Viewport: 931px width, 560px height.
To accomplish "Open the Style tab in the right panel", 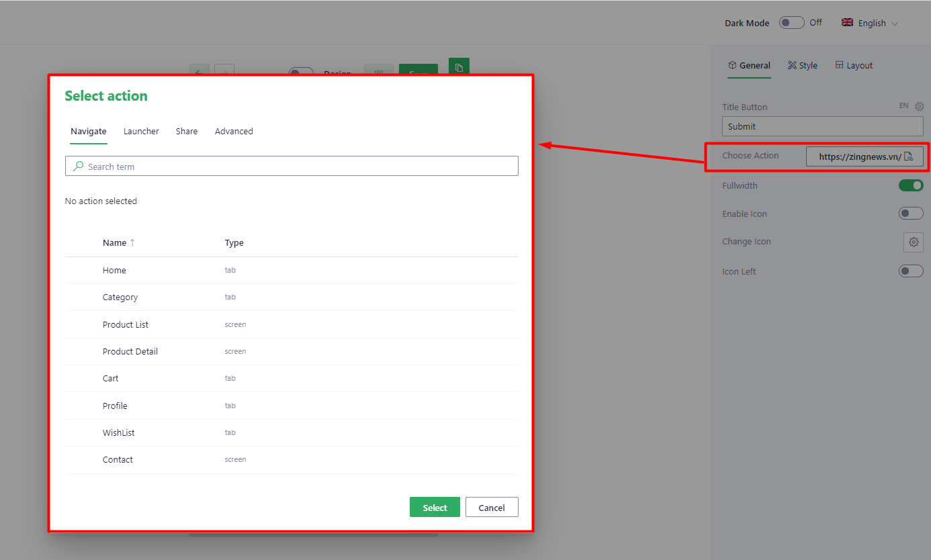I will pyautogui.click(x=802, y=65).
